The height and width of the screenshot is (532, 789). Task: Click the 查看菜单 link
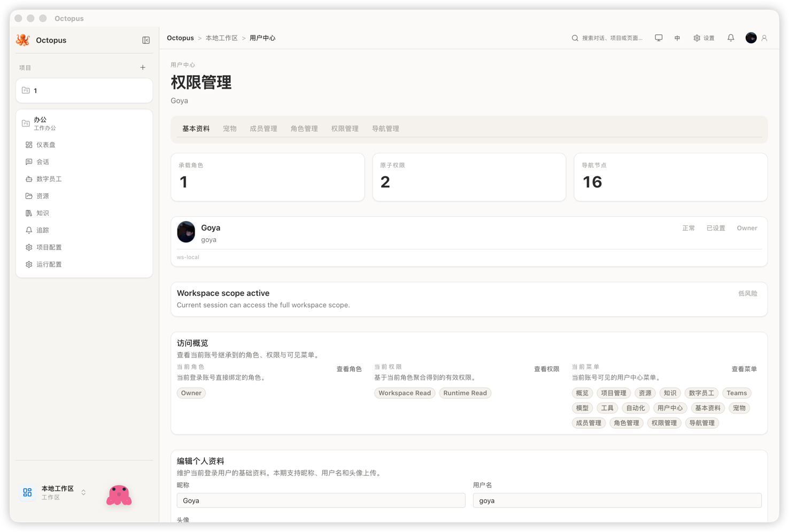coord(744,369)
